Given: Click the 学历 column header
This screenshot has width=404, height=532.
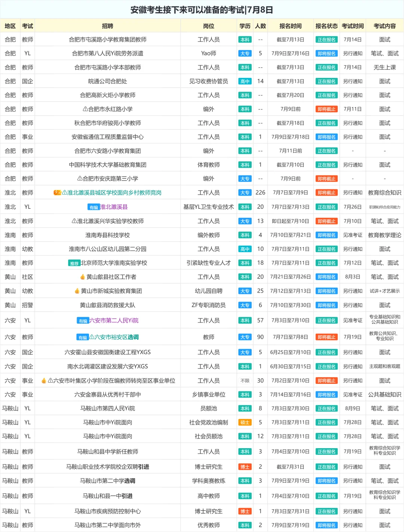Looking at the screenshot, I should coord(245,26).
